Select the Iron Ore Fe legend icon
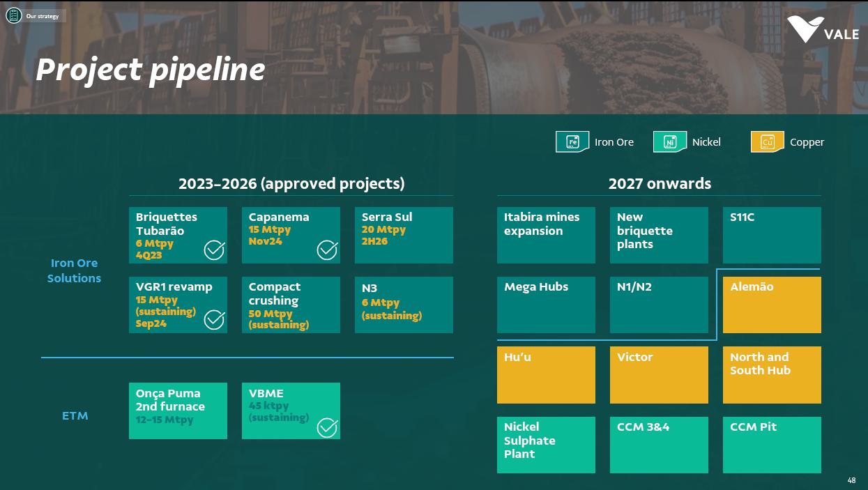Image resolution: width=868 pixels, height=490 pixels. 572,141
